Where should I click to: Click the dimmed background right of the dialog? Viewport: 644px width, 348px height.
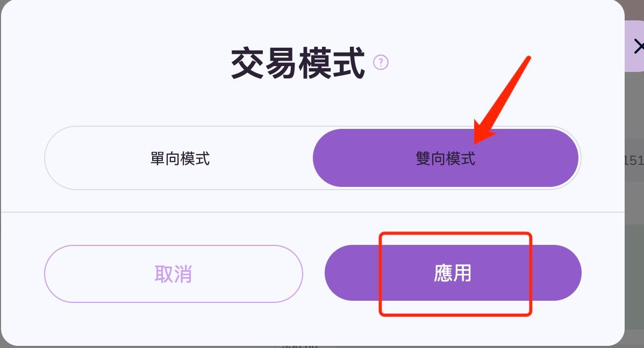[x=634, y=267]
